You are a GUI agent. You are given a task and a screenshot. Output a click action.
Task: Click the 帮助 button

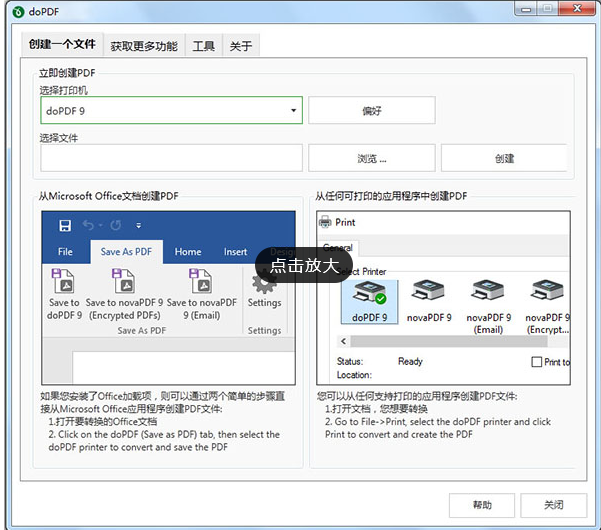pos(482,504)
